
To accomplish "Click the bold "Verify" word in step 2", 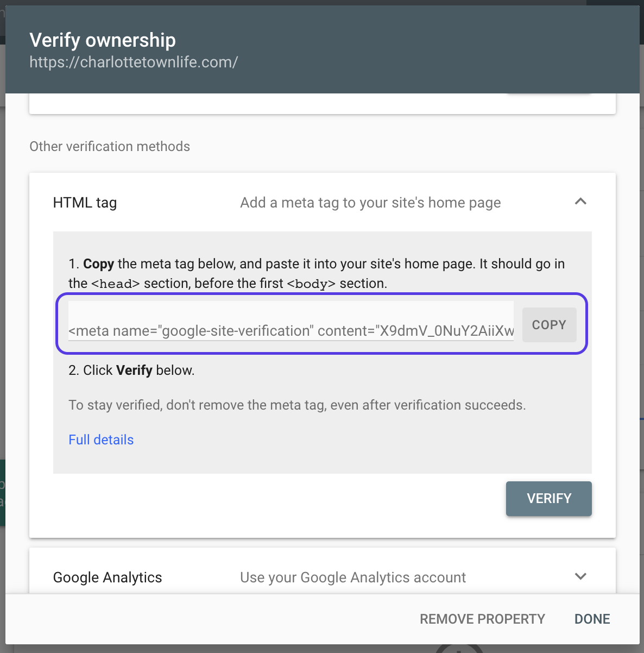I will (134, 371).
